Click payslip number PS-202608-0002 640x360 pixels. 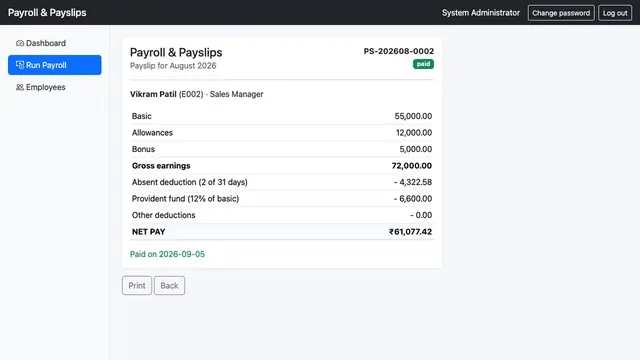(399, 51)
